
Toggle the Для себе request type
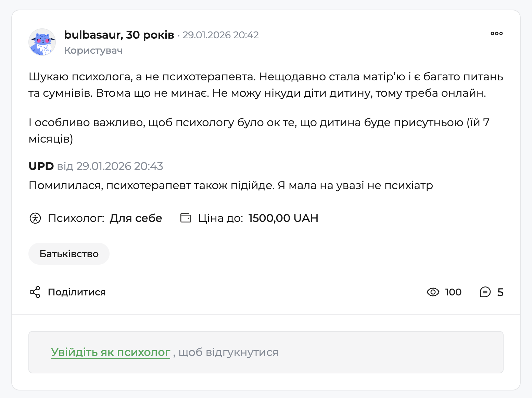pyautogui.click(x=136, y=218)
